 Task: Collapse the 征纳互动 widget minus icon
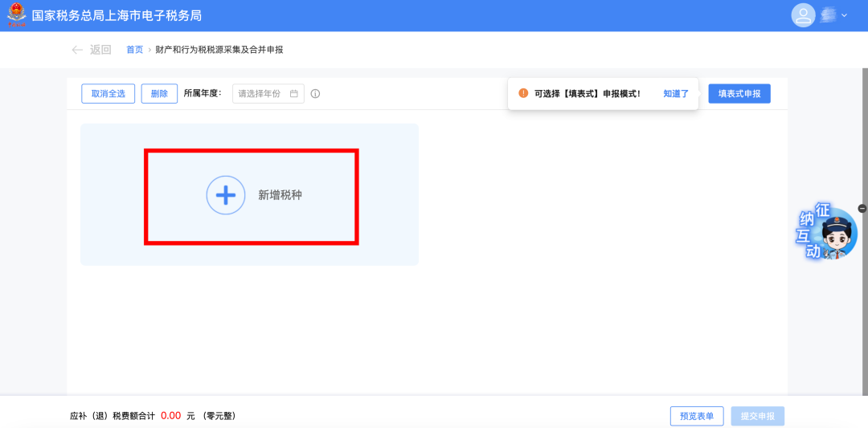(x=862, y=209)
